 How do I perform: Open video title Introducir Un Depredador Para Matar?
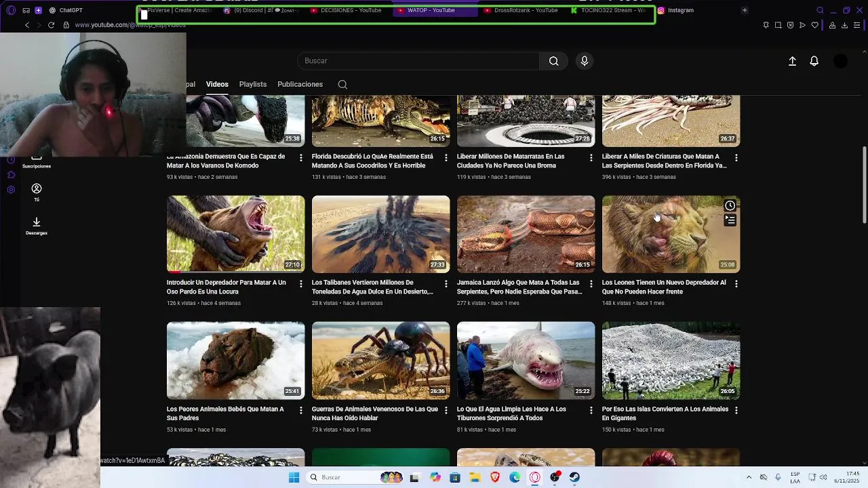click(226, 287)
